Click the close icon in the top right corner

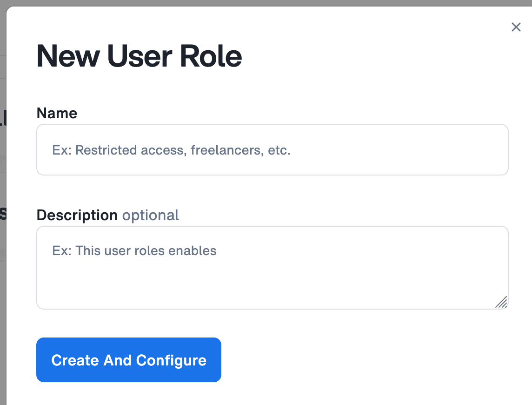[516, 27]
